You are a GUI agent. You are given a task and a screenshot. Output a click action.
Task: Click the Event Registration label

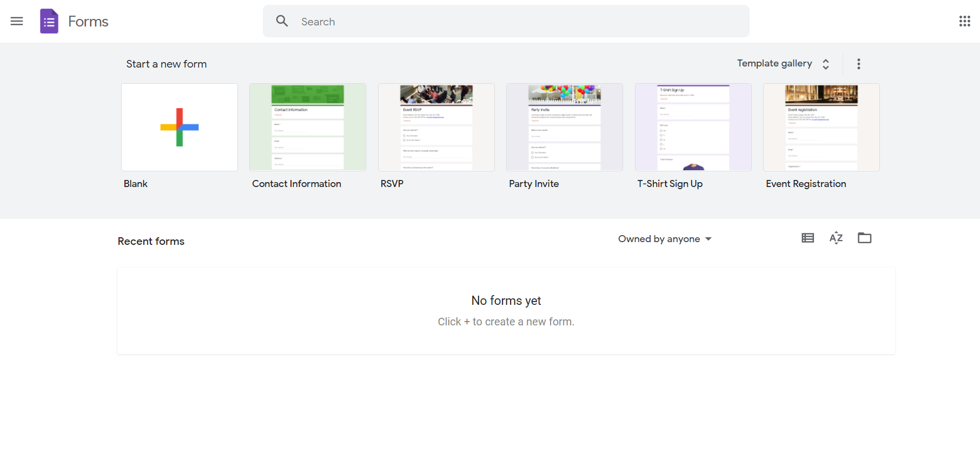click(806, 184)
